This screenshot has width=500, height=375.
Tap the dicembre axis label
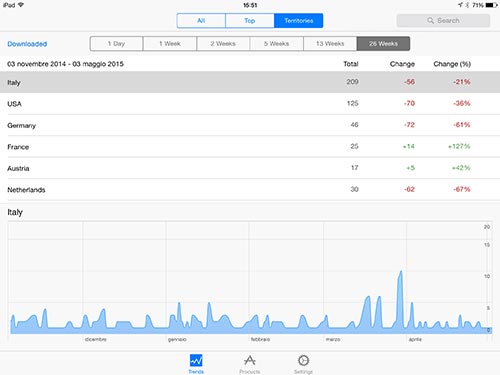point(96,339)
